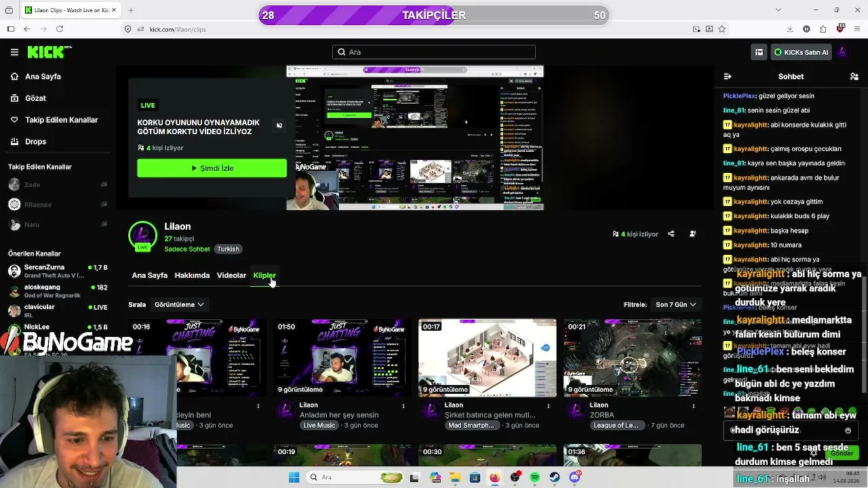
Task: Open recommended channel SercanZurna
Action: point(58,271)
